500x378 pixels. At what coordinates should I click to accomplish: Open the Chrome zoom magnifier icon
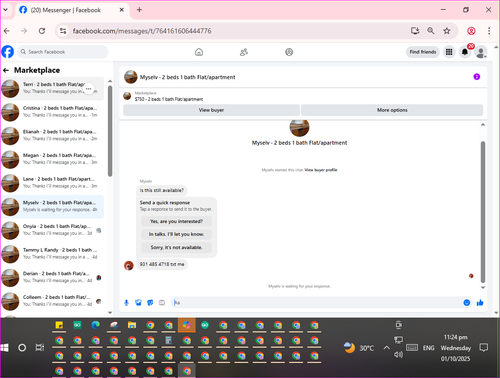point(431,31)
